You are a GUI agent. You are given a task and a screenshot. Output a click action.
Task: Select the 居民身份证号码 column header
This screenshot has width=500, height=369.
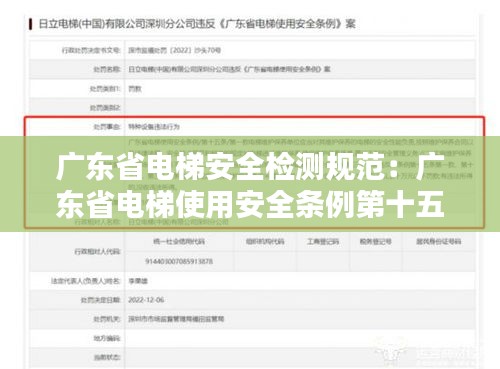pyautogui.click(x=439, y=241)
